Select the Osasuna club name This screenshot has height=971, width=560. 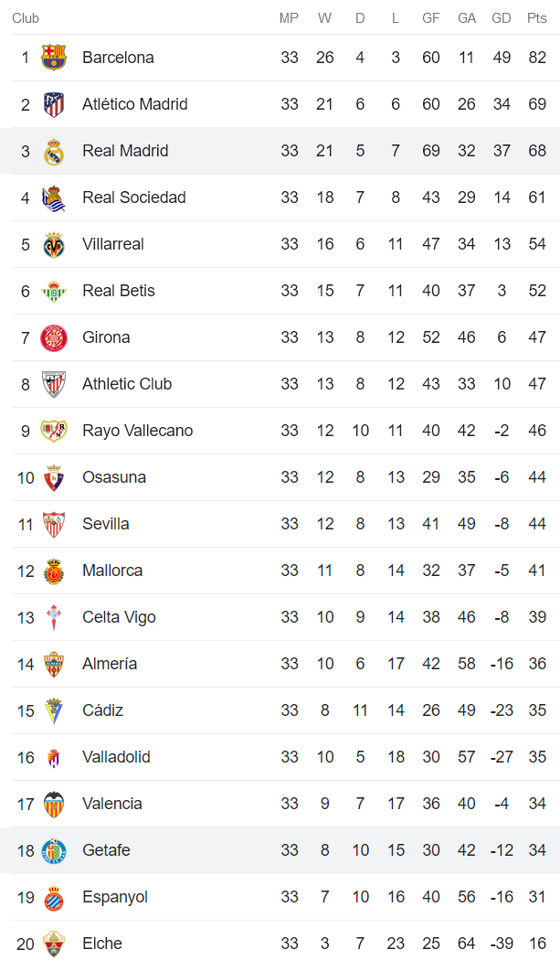pyautogui.click(x=113, y=477)
